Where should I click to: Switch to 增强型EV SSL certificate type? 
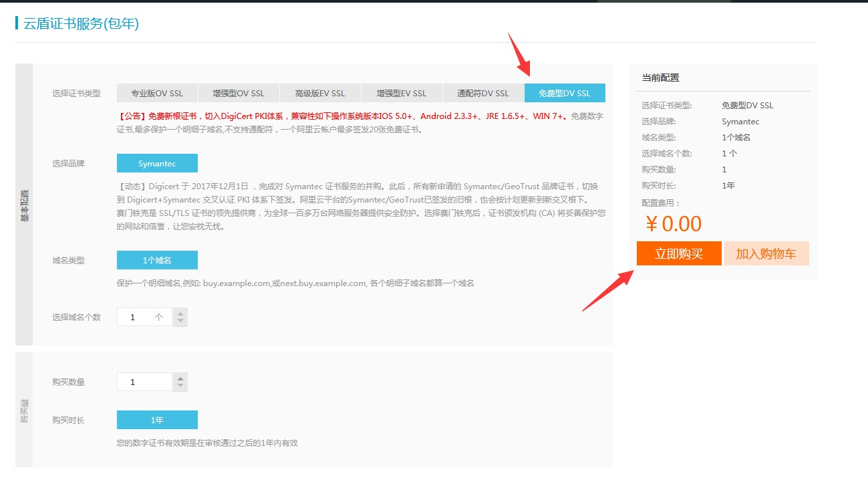[402, 92]
